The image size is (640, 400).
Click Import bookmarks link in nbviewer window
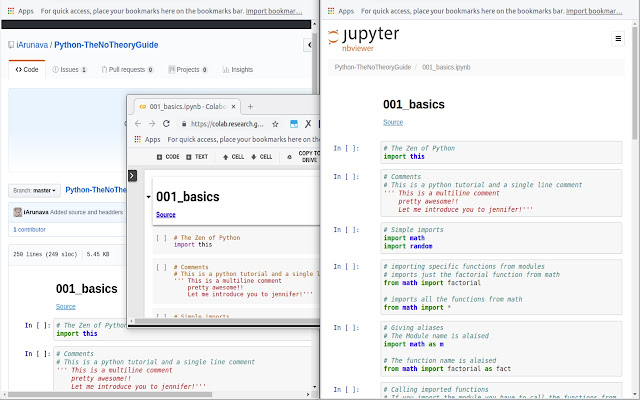(x=594, y=11)
